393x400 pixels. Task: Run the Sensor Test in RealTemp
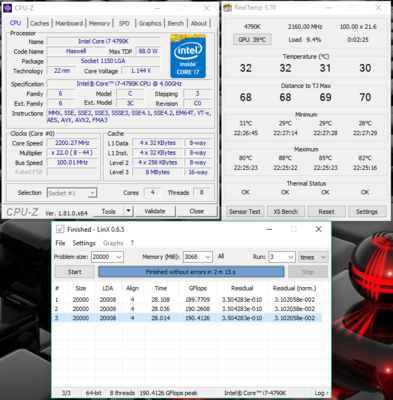[245, 212]
